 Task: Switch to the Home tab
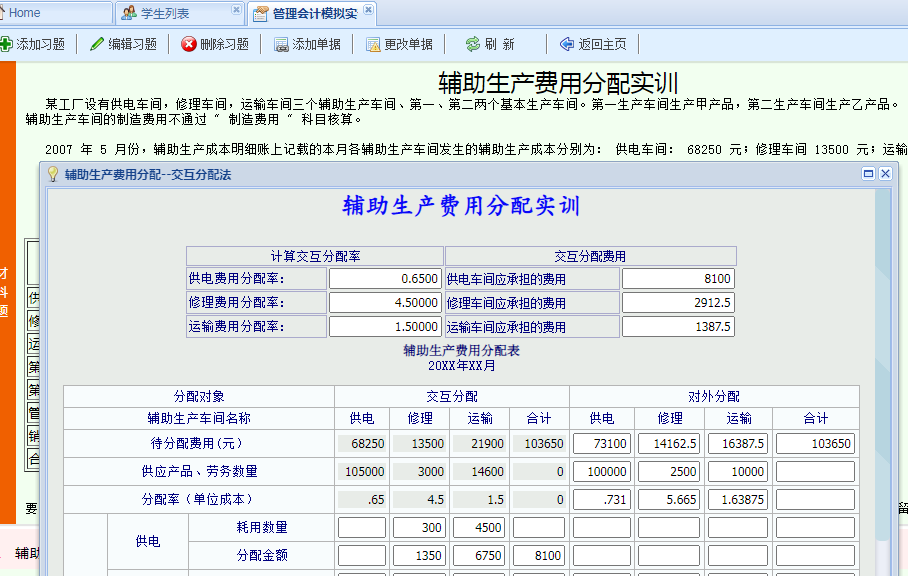[54, 13]
